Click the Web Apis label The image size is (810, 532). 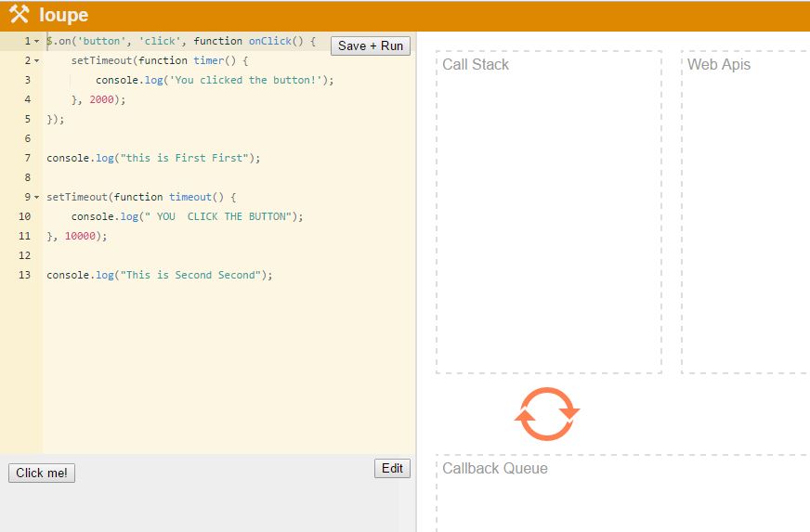click(x=719, y=65)
